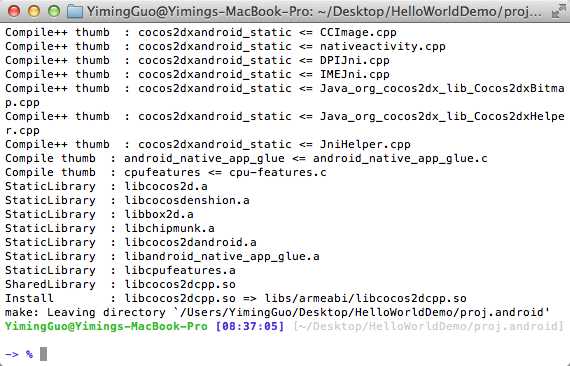Click the text 'libchipmunk.a'
Screen dimensions: 570x366
[169, 228]
